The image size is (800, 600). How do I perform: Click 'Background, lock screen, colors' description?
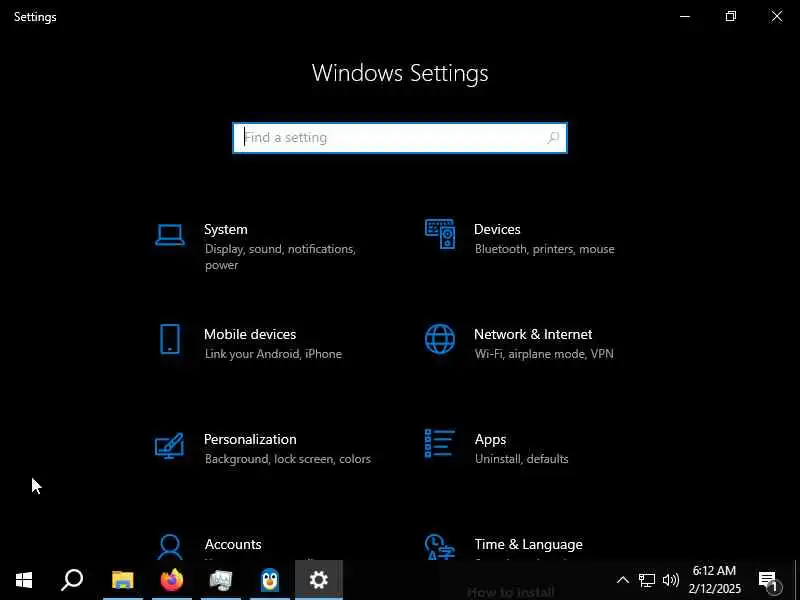click(288, 459)
